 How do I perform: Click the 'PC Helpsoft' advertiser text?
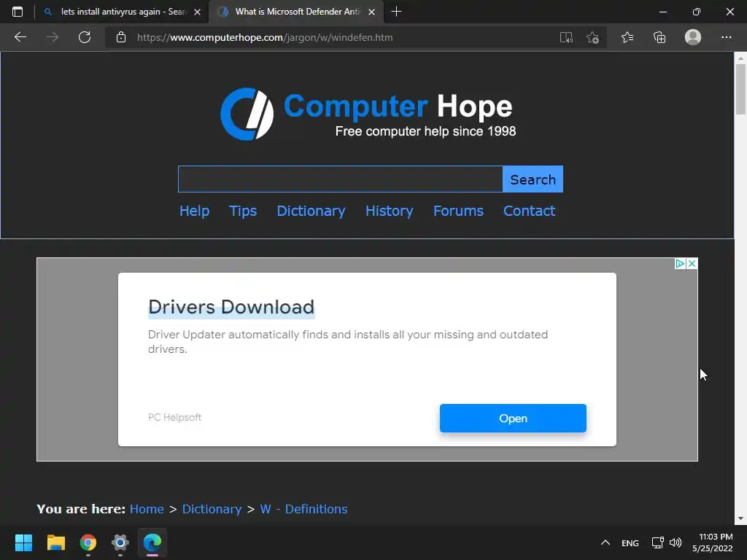(x=174, y=417)
